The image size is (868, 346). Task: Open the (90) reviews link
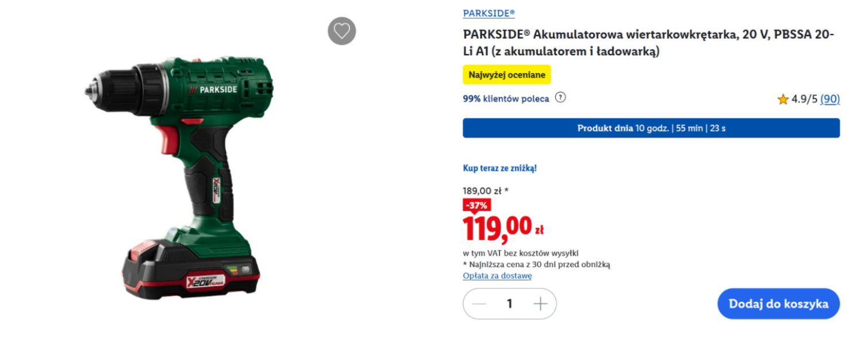coord(830,99)
